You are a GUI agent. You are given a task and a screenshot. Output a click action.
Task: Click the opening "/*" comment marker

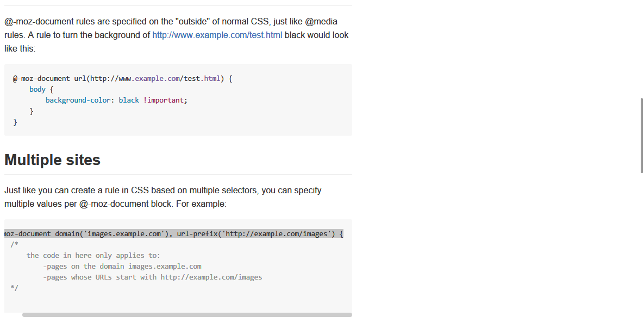[14, 245]
